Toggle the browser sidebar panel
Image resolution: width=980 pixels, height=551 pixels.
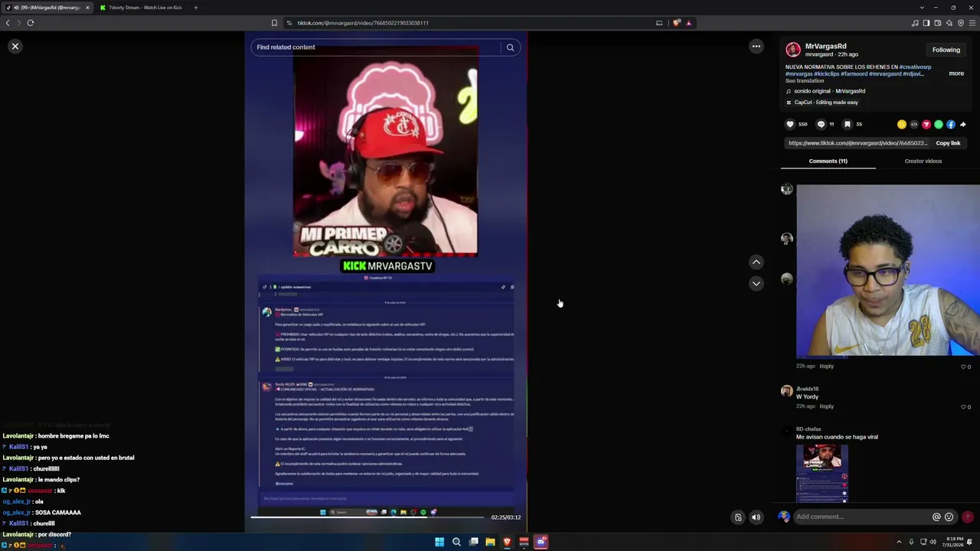tap(926, 23)
